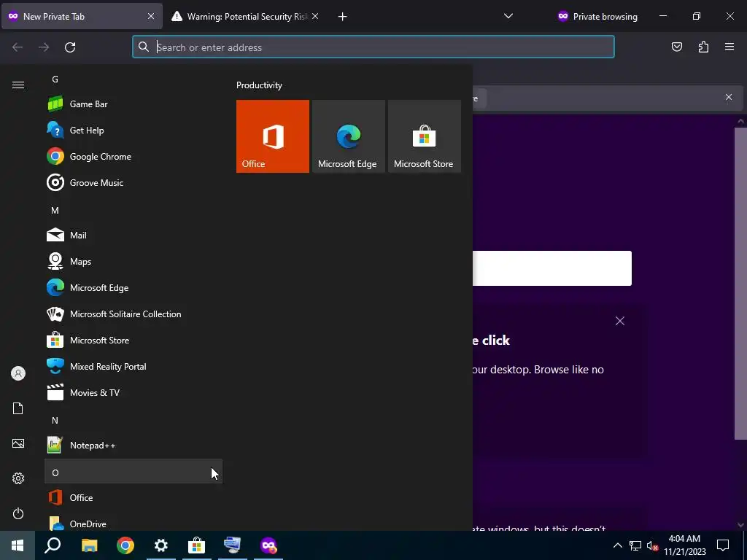The height and width of the screenshot is (560, 747).
Task: Open a new browser tab
Action: click(342, 17)
